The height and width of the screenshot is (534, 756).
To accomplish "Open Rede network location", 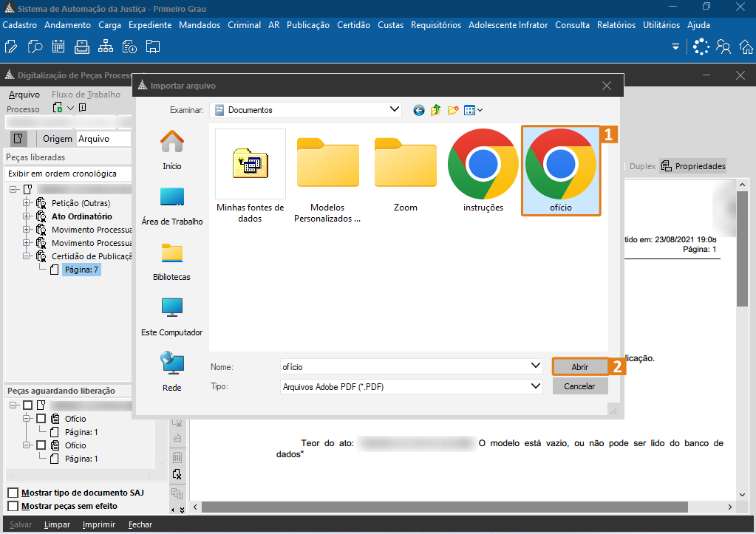I will coord(172,372).
